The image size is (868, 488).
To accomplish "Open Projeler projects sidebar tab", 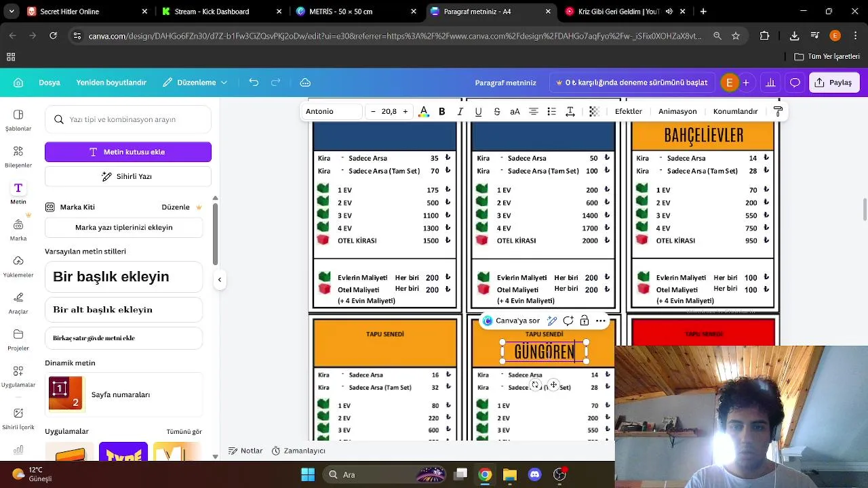I will click(x=18, y=340).
